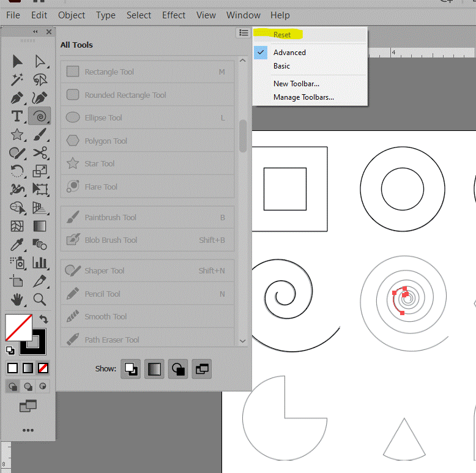The width and height of the screenshot is (476, 473).
Task: Select the Magic Wand tool
Action: click(x=17, y=80)
